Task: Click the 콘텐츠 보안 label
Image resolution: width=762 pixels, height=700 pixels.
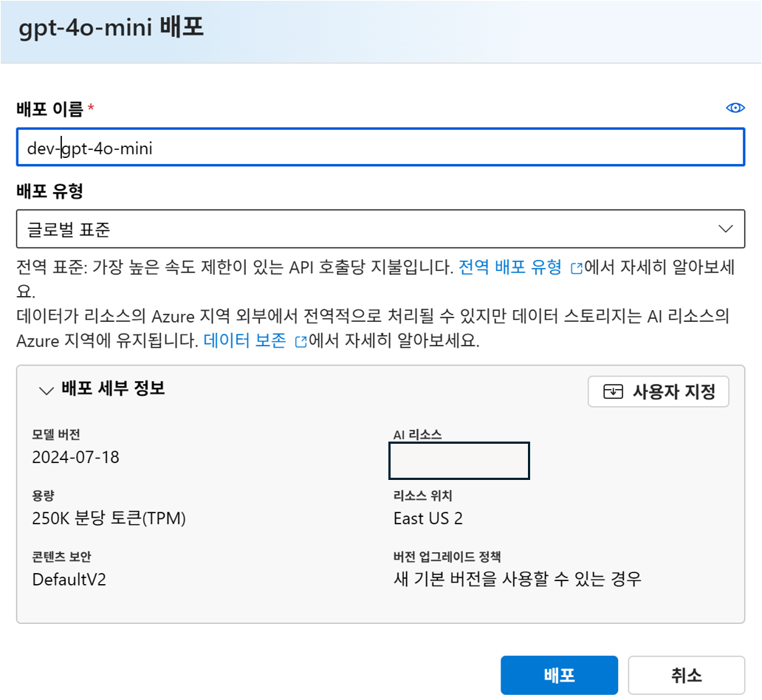Action: [61, 557]
